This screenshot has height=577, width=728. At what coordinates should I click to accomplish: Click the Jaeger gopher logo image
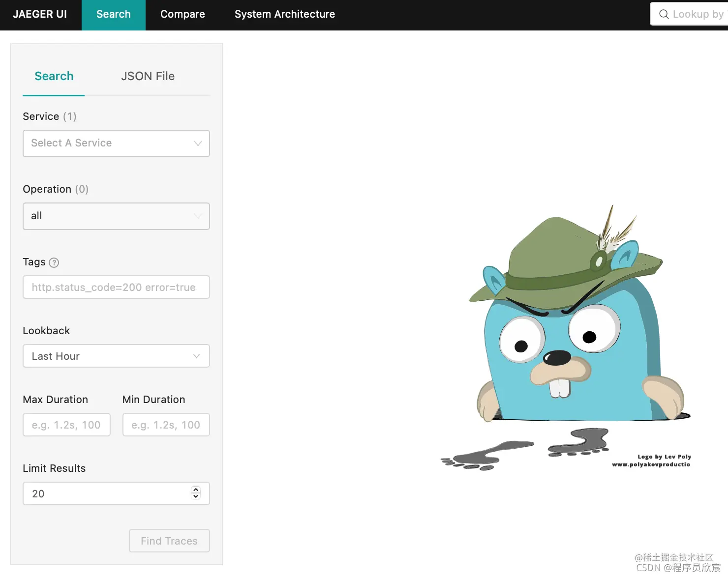(566, 338)
